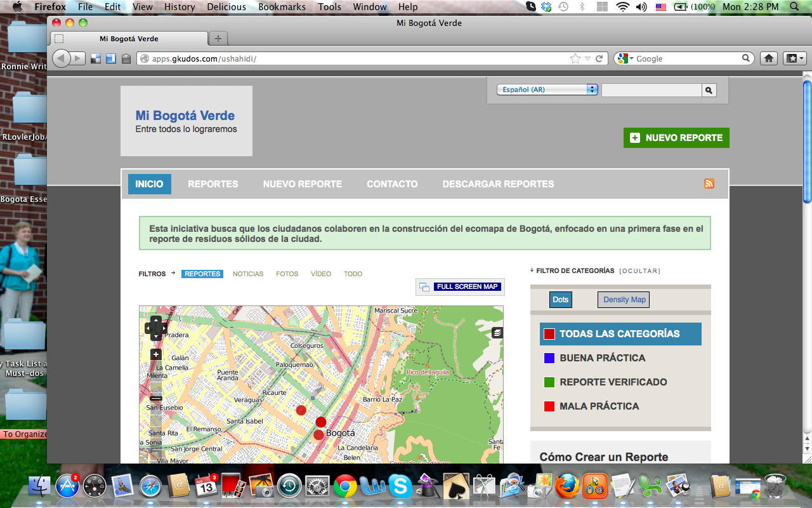Image resolution: width=812 pixels, height=508 pixels.
Task: Collapse category filter via OCULTAR link
Action: pos(639,271)
